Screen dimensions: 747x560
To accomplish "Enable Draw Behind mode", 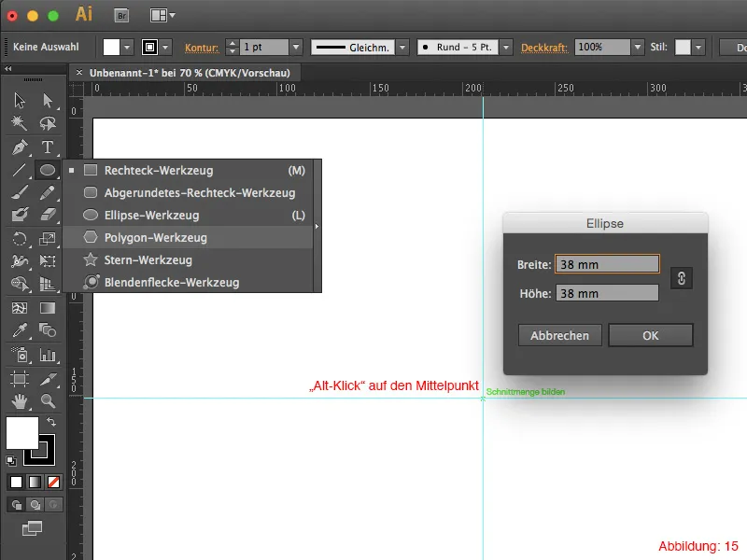I will [35, 504].
